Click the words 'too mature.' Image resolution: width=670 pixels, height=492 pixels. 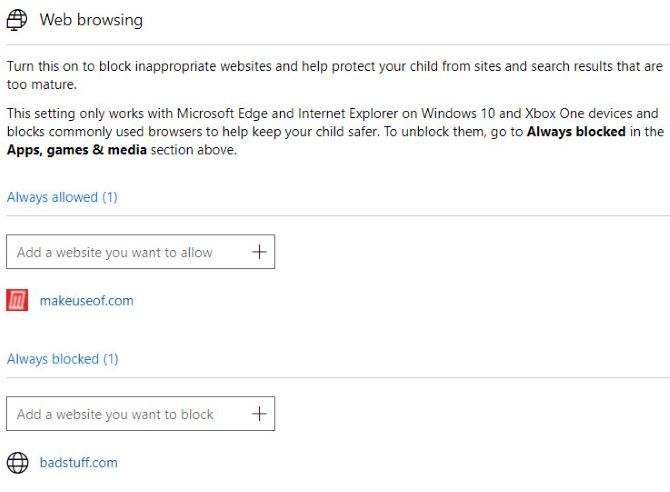(41, 84)
